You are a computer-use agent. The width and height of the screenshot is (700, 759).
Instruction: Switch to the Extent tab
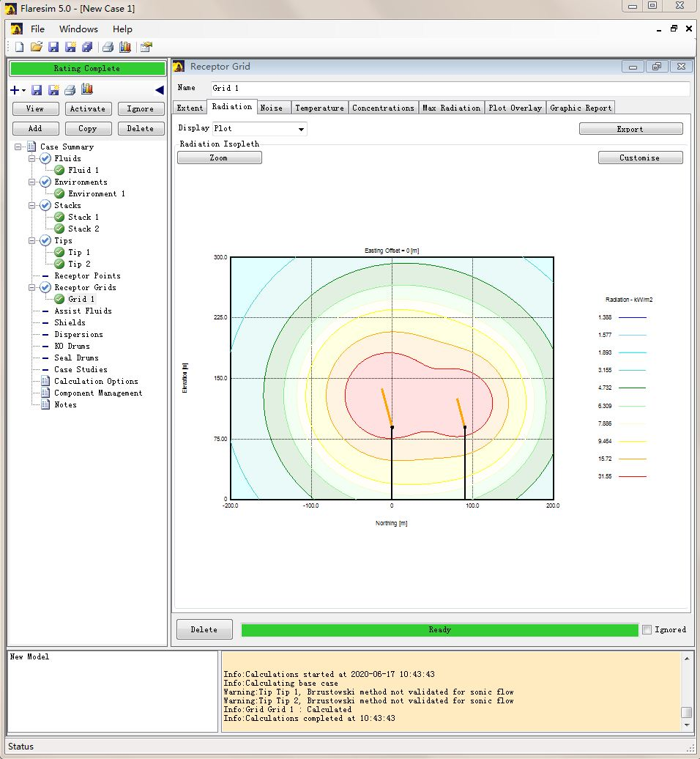click(190, 108)
